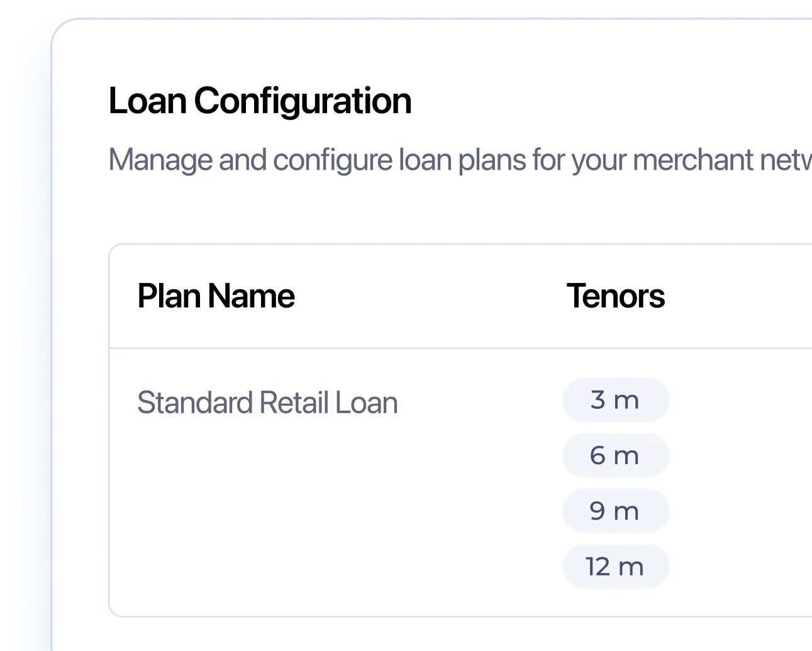Click the word "configure" in the subtitle
The image size is (812, 651).
(333, 160)
